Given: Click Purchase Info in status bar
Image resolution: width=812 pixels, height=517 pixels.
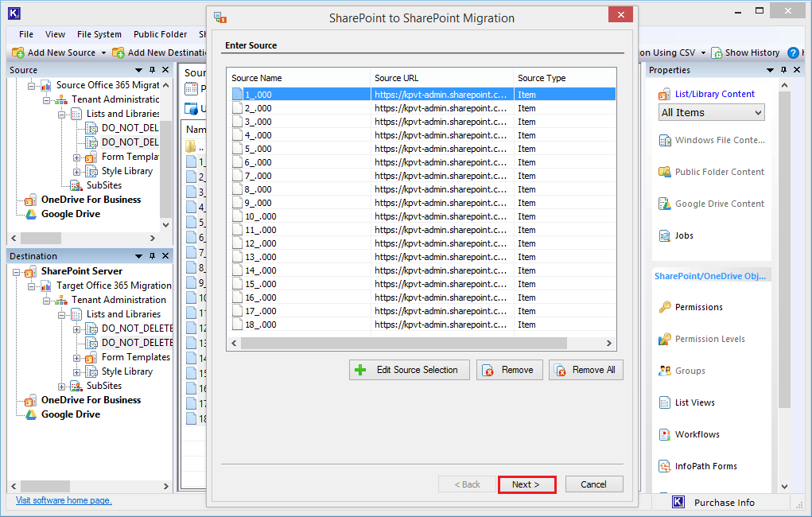Looking at the screenshot, I should click(724, 503).
